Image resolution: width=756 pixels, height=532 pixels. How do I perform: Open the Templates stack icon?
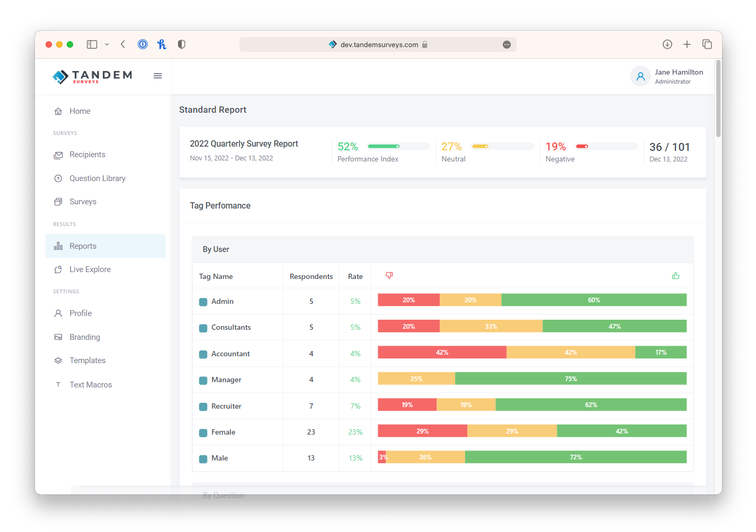[58, 360]
